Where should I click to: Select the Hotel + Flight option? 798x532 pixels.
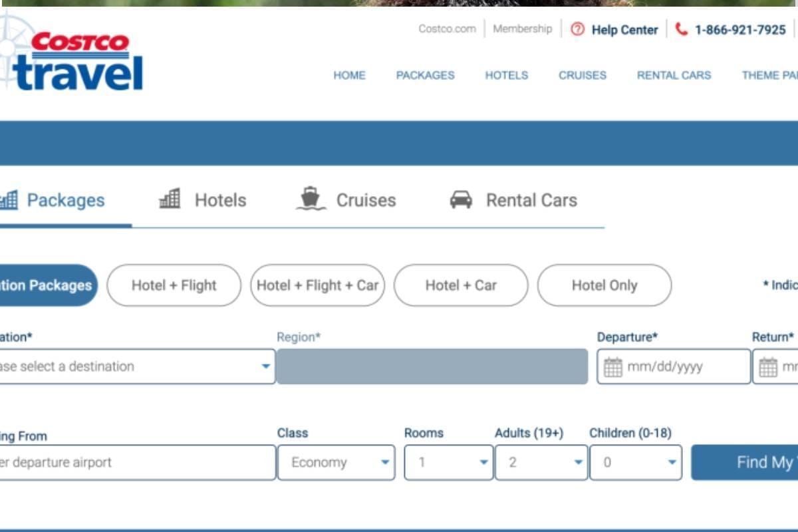pyautogui.click(x=174, y=285)
